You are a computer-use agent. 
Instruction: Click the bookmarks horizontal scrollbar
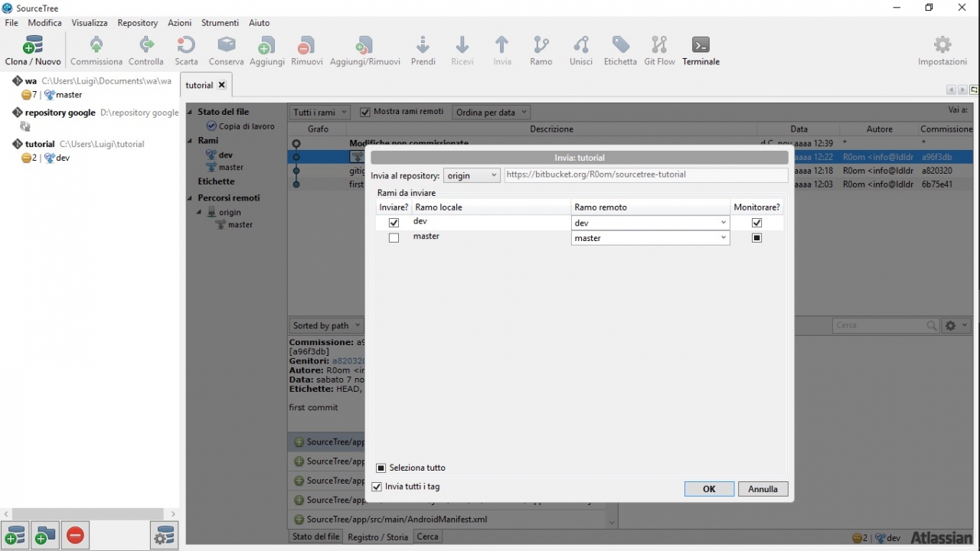pyautogui.click(x=88, y=514)
